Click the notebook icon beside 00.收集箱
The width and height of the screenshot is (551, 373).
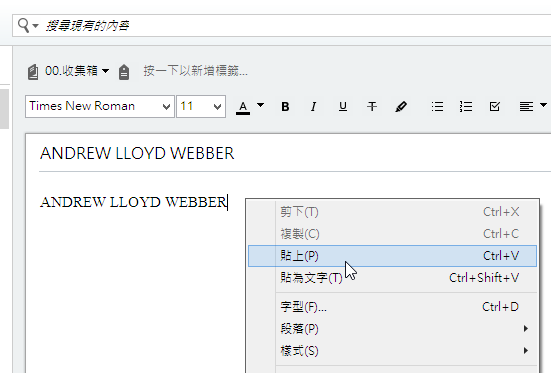click(x=33, y=72)
